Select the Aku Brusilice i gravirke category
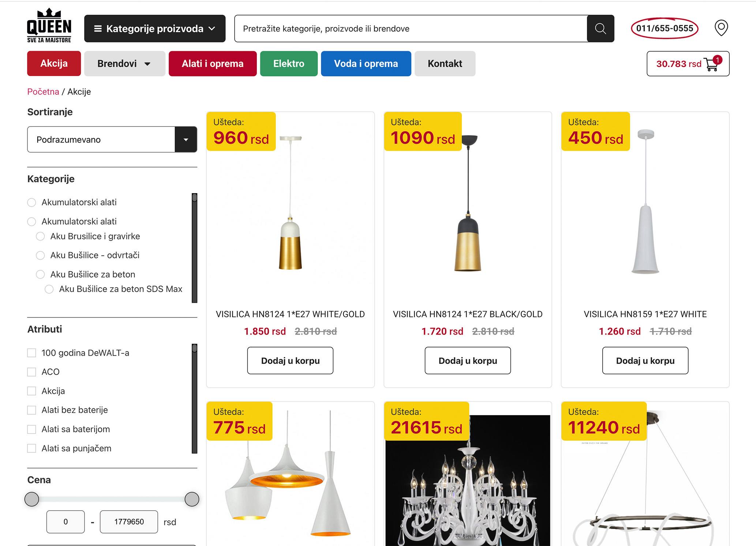Image resolution: width=756 pixels, height=546 pixels. [40, 236]
